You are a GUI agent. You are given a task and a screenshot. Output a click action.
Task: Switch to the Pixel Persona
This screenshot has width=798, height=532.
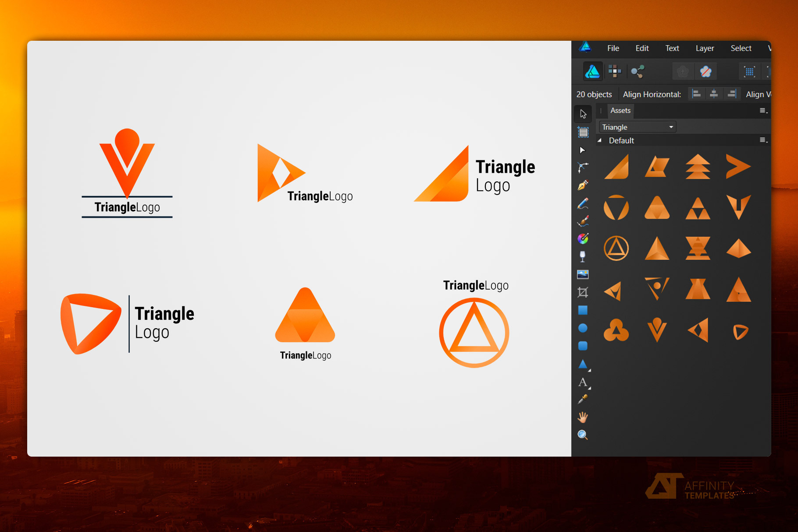coord(615,71)
